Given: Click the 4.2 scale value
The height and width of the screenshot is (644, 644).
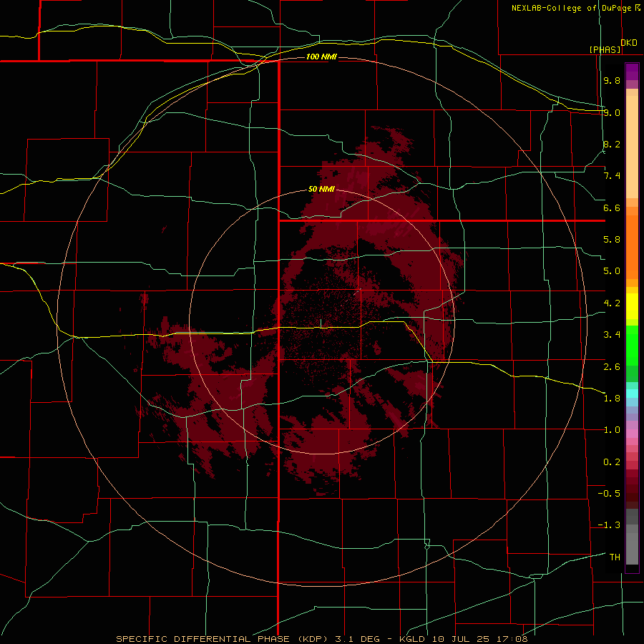Looking at the screenshot, I should click(x=612, y=303).
